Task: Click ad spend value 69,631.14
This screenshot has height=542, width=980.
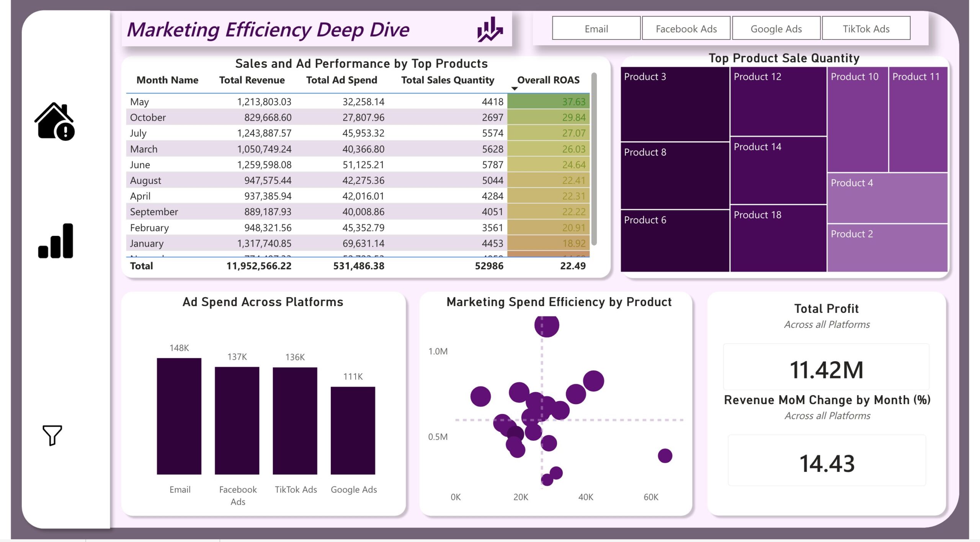Action: (x=363, y=243)
